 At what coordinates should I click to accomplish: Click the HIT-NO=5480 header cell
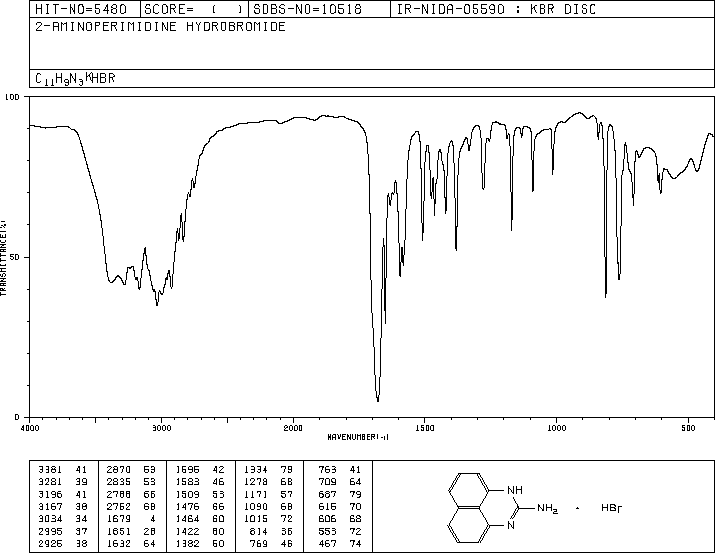pos(84,9)
